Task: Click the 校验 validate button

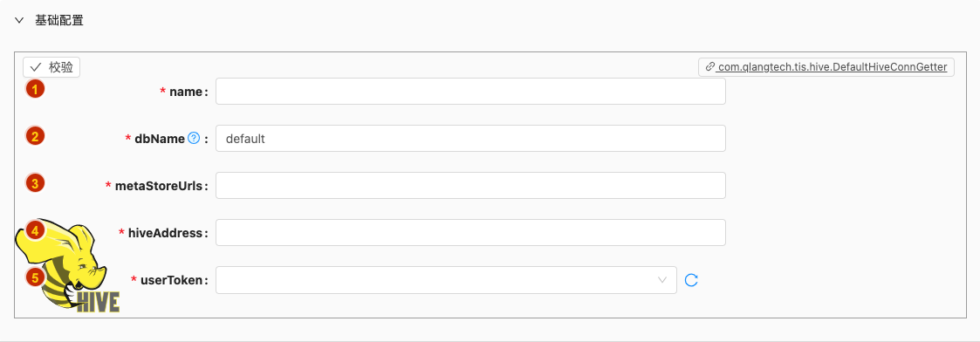Action: [51, 67]
